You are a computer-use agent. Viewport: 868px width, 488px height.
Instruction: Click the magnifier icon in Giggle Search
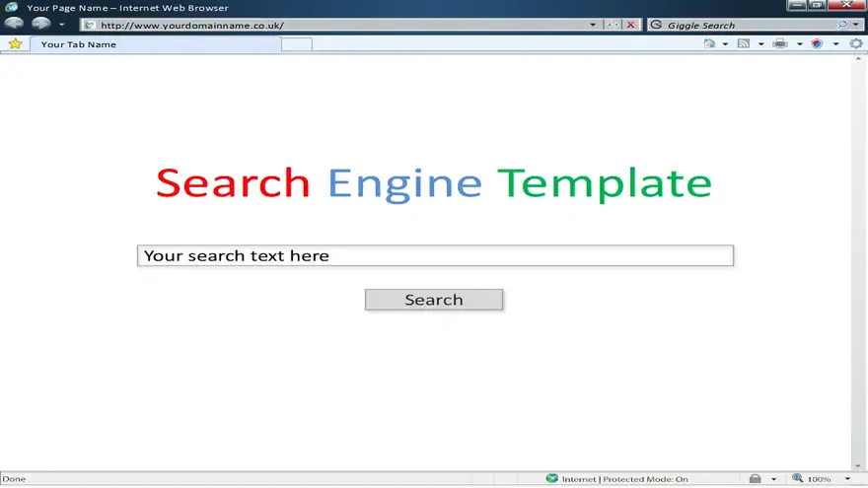pos(842,25)
